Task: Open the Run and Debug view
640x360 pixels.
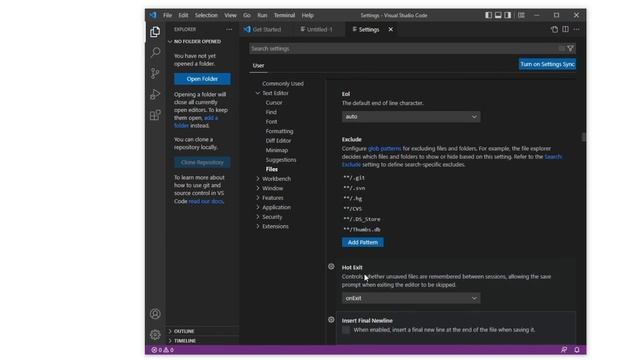Action: click(x=155, y=94)
